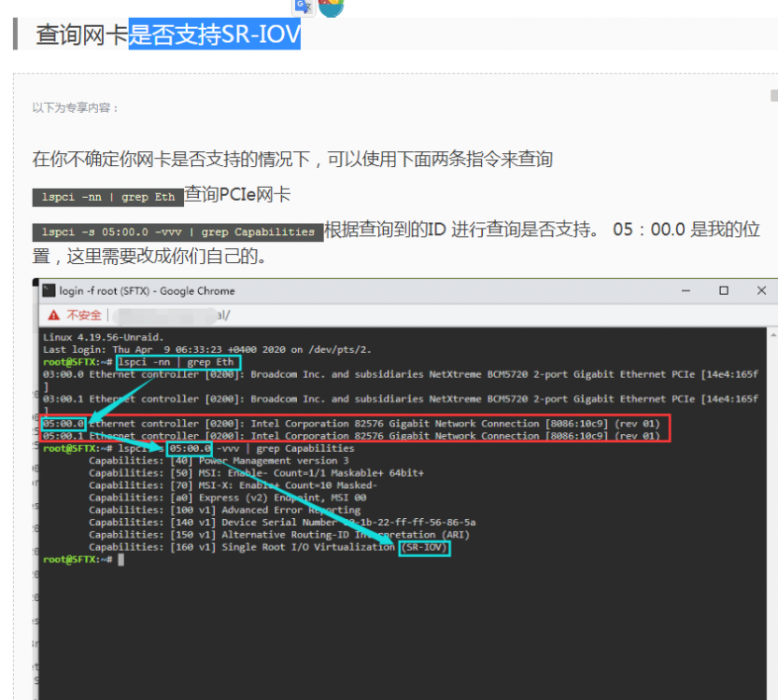Click the code block lspci -nn | grep Eth
Screen dimensions: 778x700
point(107,197)
